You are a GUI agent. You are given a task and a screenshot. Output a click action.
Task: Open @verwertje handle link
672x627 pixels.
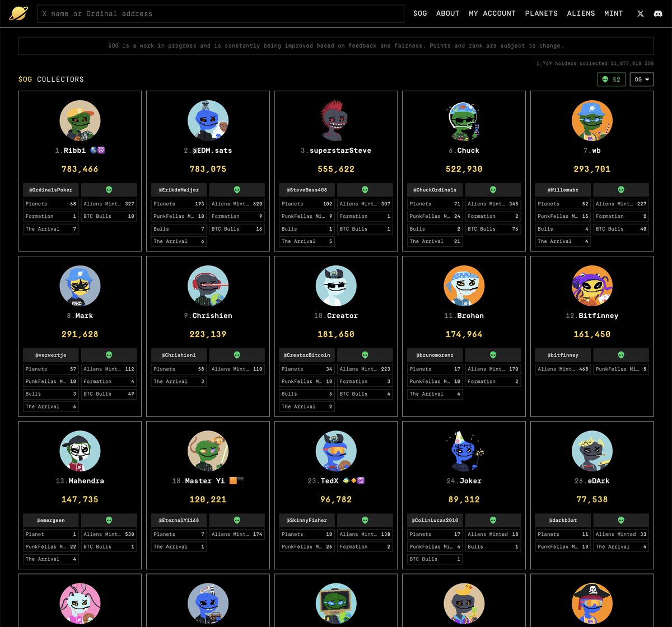coord(51,355)
